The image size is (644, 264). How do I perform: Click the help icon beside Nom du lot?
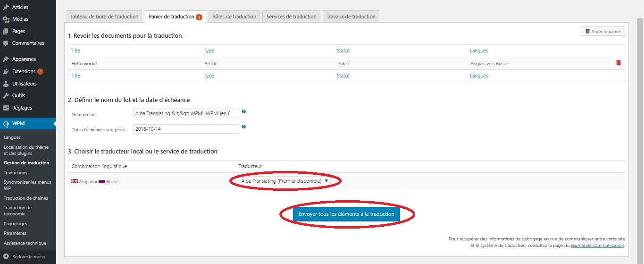point(244,112)
